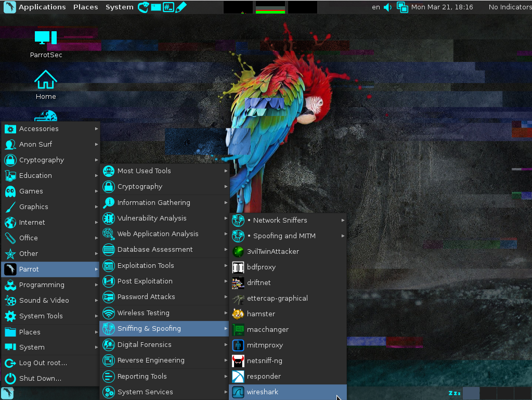Click the Sound & Video film reel icon

click(x=10, y=301)
